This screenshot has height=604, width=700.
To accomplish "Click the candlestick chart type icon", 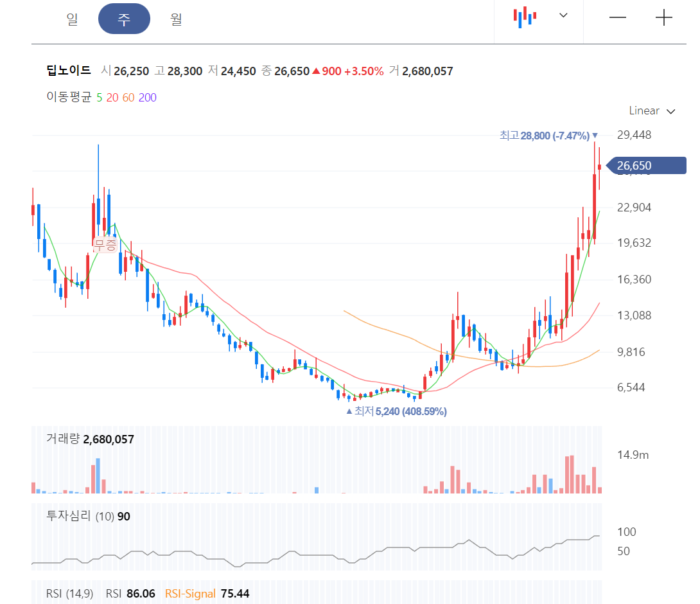I will pyautogui.click(x=525, y=17).
